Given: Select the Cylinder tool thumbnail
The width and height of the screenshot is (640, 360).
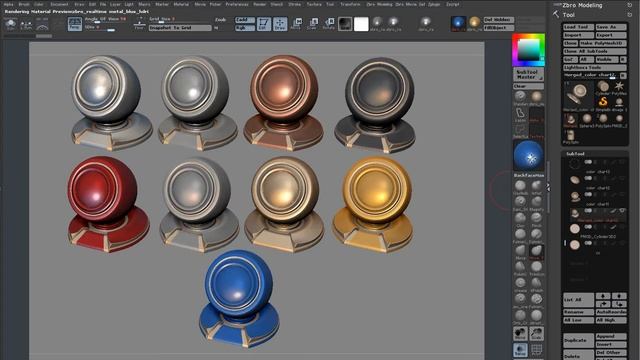Looking at the screenshot, I should [603, 87].
